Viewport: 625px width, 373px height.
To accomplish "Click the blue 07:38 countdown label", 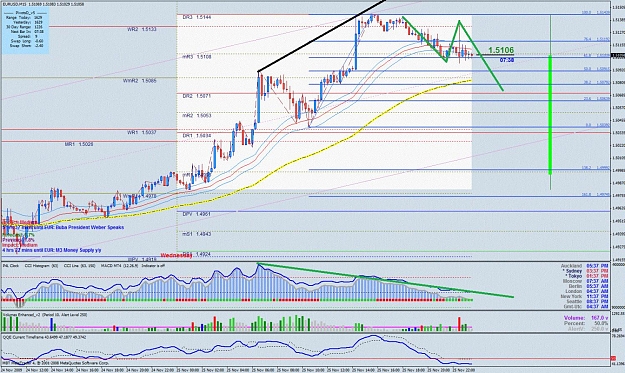I will coord(507,60).
